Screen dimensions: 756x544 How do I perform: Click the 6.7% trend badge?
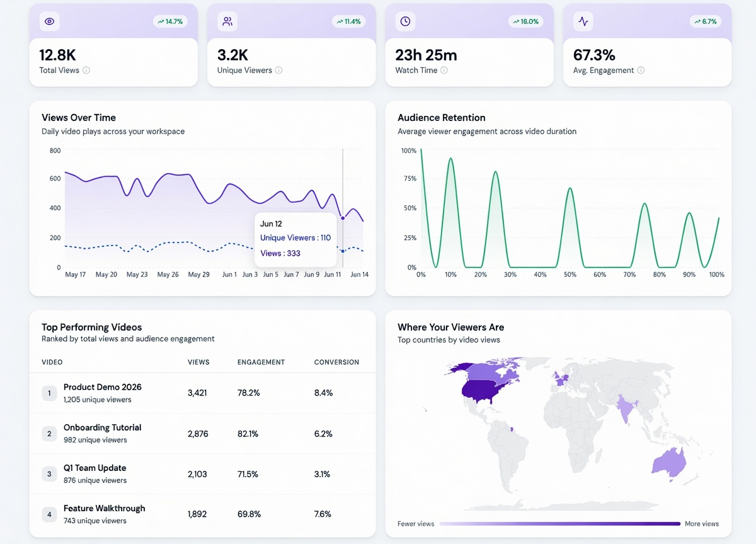706,21
